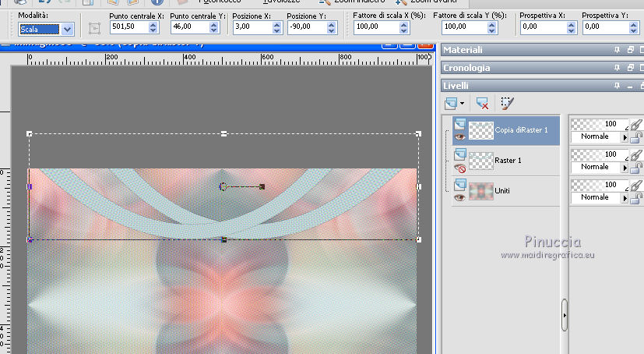Select the Raster 1 layer

(508, 161)
